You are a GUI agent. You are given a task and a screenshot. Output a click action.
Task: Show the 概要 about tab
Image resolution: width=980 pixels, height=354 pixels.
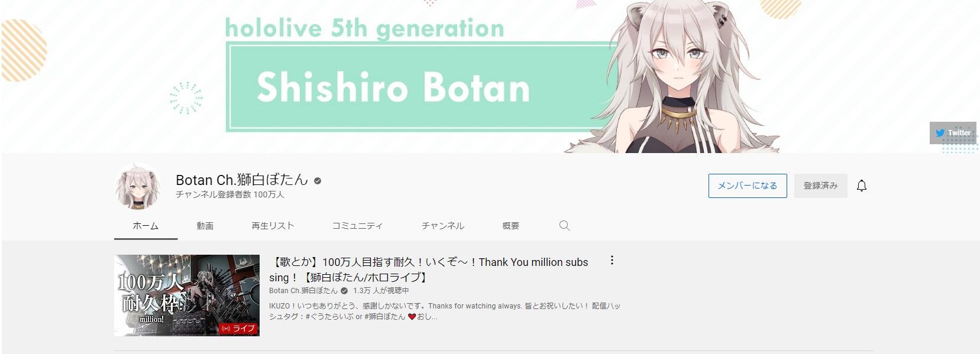(x=510, y=226)
